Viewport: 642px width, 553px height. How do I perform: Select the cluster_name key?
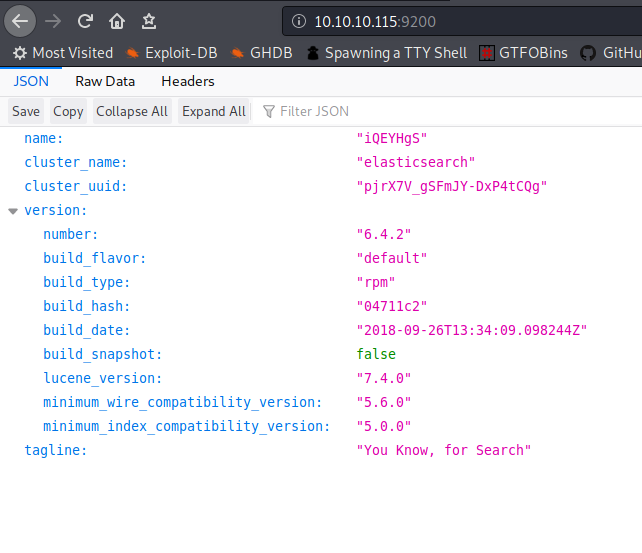[76, 163]
